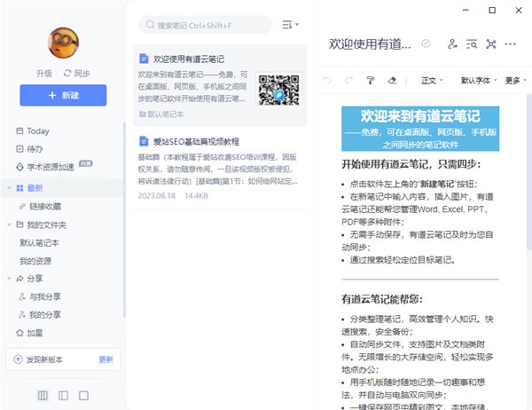This screenshot has width=532, height=410.
Task: Click the user avatar picture
Action: [x=63, y=43]
